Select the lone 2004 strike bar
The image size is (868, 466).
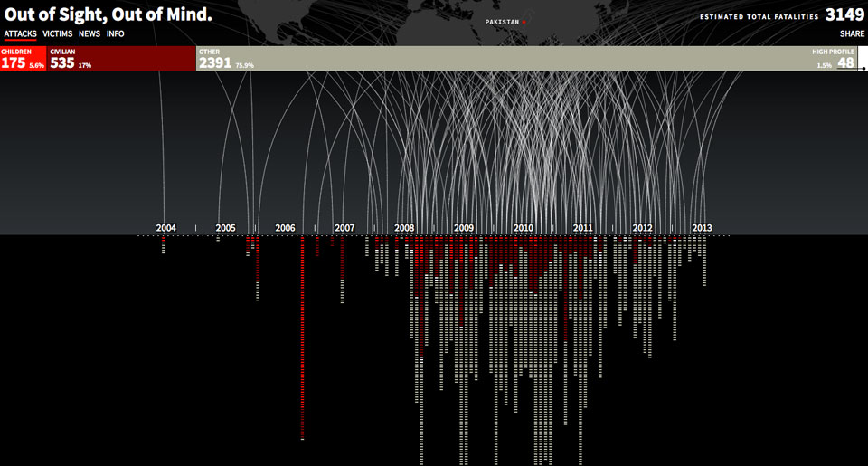click(x=164, y=245)
